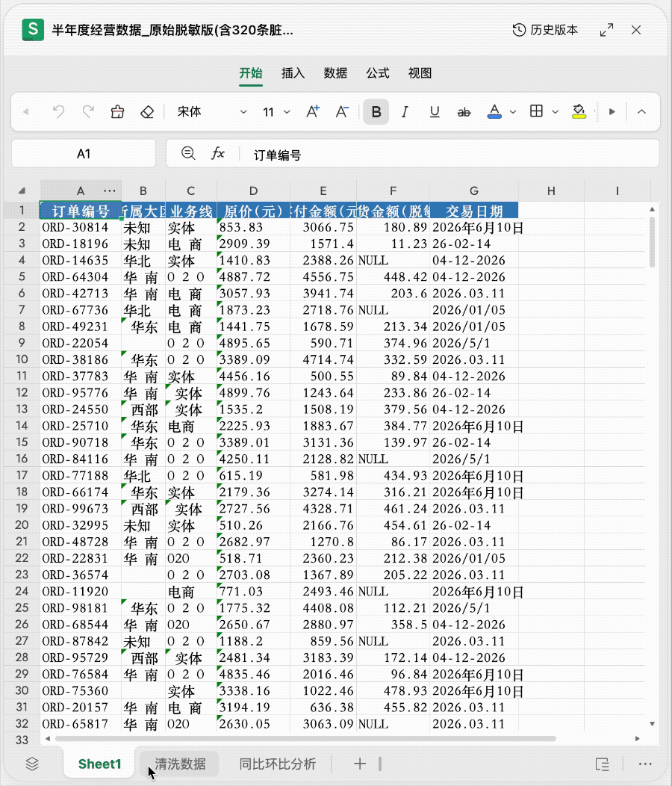Viewport: 672px width, 786px height.
Task: Redo the last action
Action: click(88, 112)
